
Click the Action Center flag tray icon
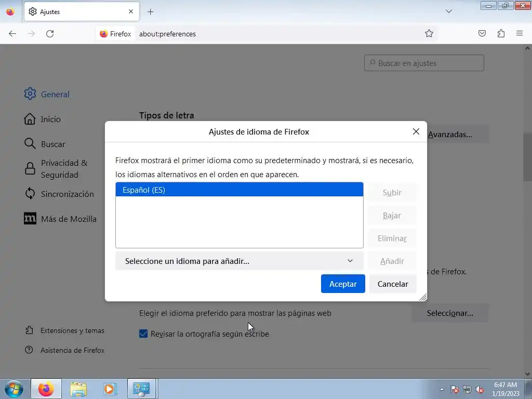pos(455,390)
